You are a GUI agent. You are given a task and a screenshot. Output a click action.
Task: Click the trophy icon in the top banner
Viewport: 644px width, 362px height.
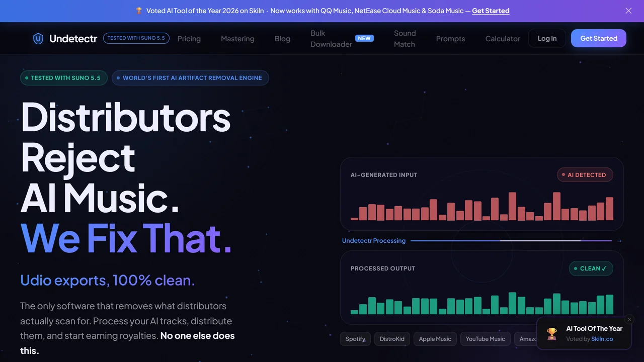pos(139,11)
